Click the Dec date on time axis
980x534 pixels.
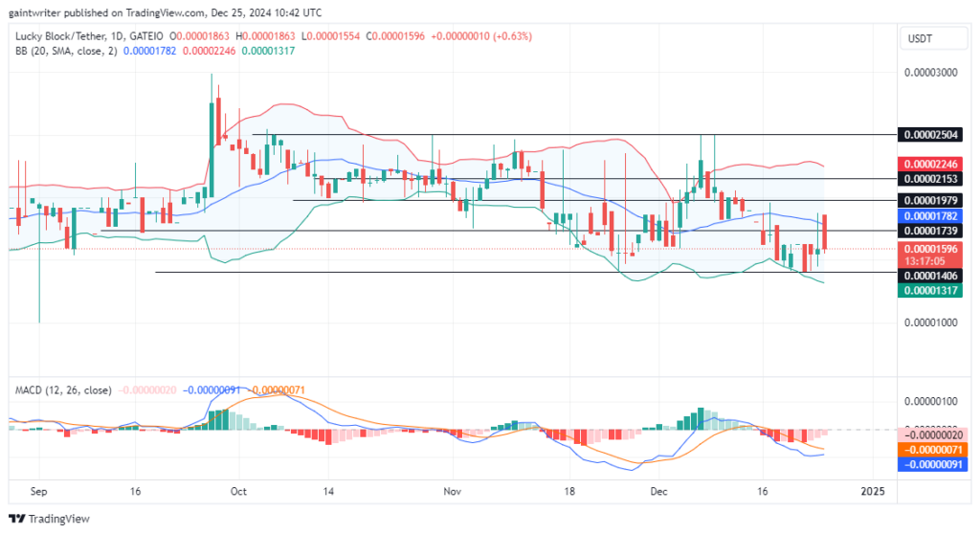click(x=658, y=491)
